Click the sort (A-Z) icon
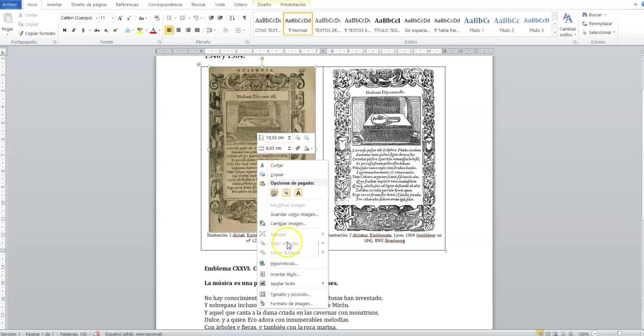Viewport: 644px width, 336px height. (x=232, y=18)
